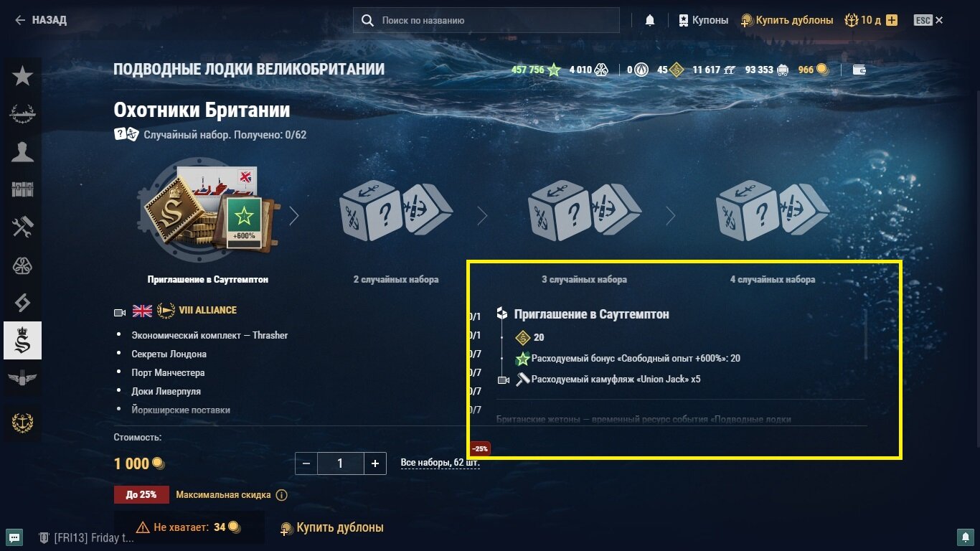
Task: Click the chat icon in the bottom-left corner
Action: (14, 537)
